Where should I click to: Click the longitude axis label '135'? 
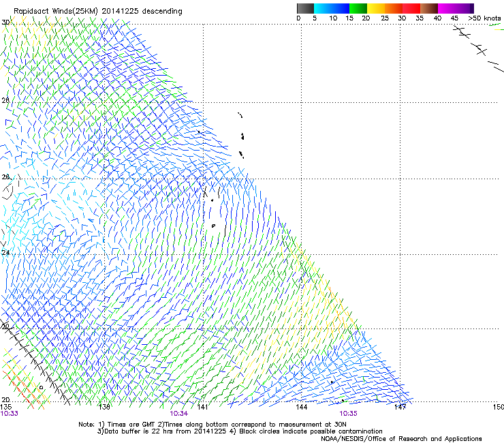click(6, 407)
